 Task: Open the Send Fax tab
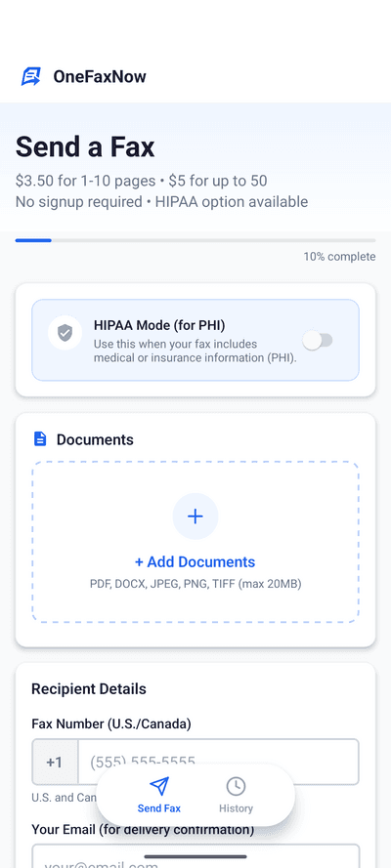click(x=159, y=796)
